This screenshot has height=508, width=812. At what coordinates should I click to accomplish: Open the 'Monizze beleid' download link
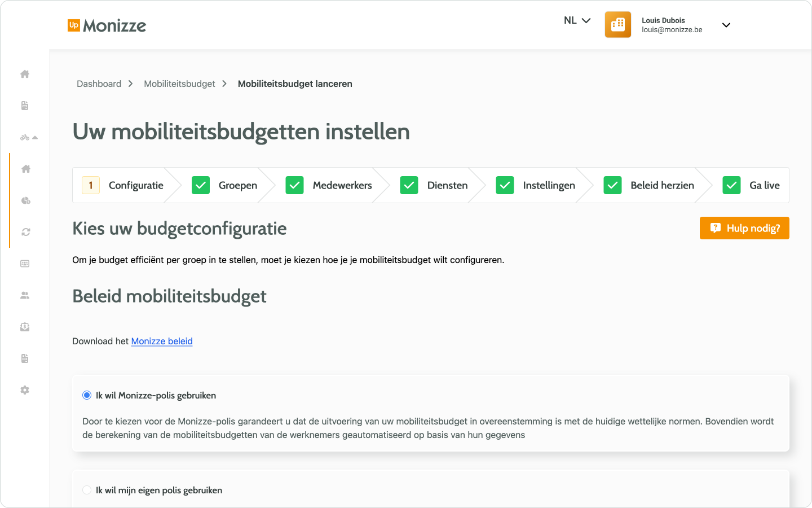coord(162,341)
